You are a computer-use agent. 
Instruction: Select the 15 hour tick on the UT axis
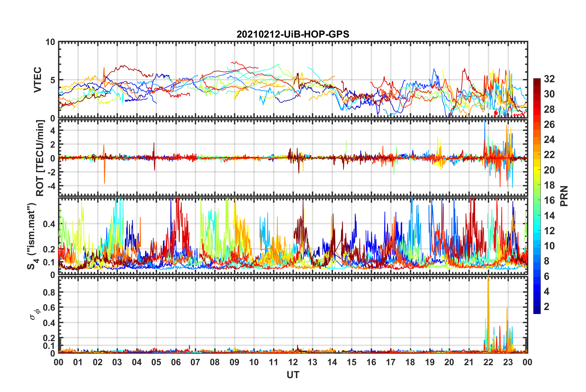[x=352, y=362]
